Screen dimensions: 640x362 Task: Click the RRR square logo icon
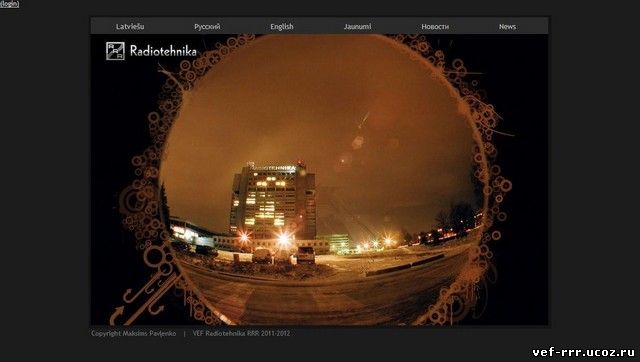[x=115, y=51]
